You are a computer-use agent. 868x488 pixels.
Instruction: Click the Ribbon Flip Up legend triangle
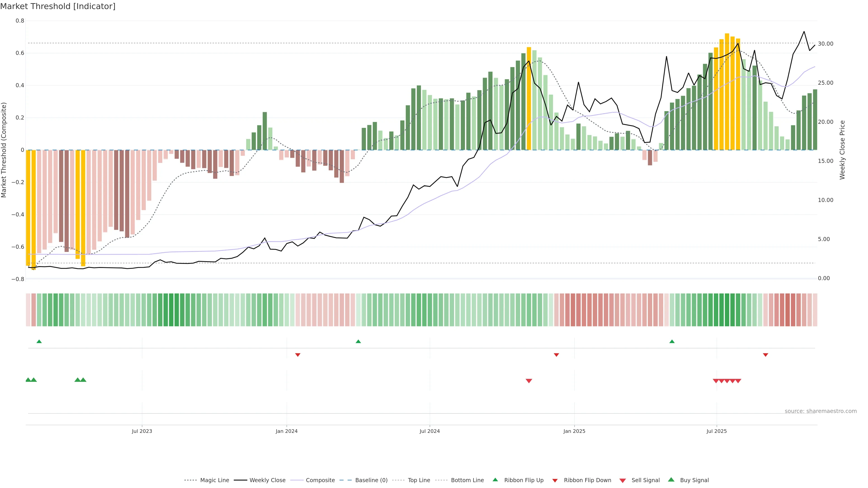click(495, 480)
